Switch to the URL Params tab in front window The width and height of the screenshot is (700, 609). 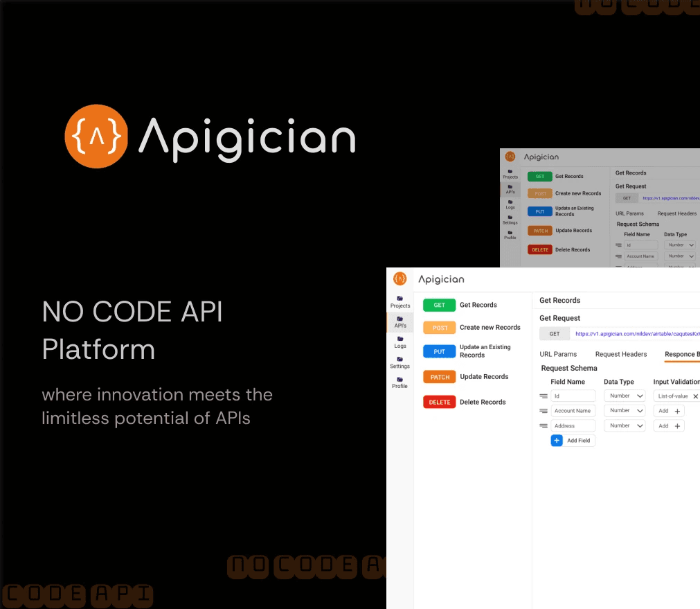click(558, 354)
